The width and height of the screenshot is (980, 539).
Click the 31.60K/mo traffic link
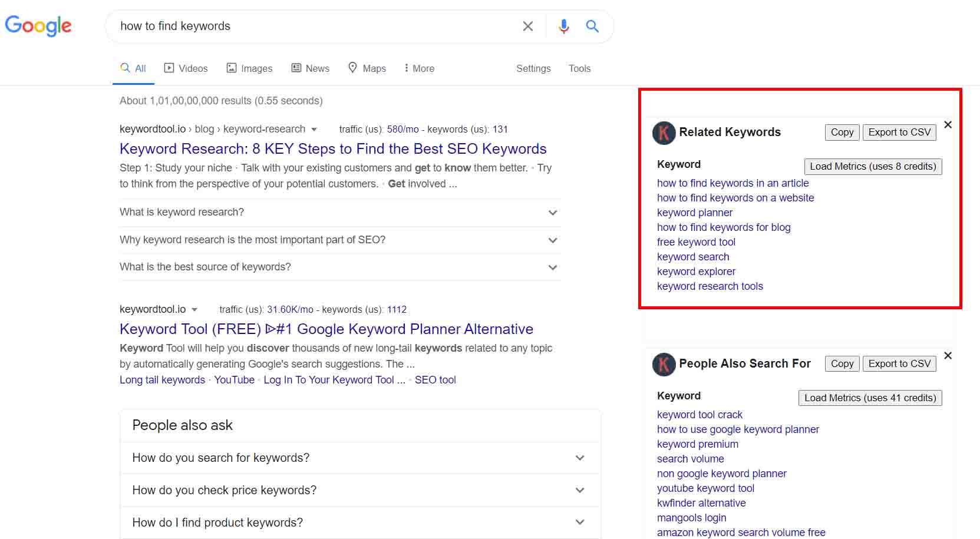pos(290,309)
